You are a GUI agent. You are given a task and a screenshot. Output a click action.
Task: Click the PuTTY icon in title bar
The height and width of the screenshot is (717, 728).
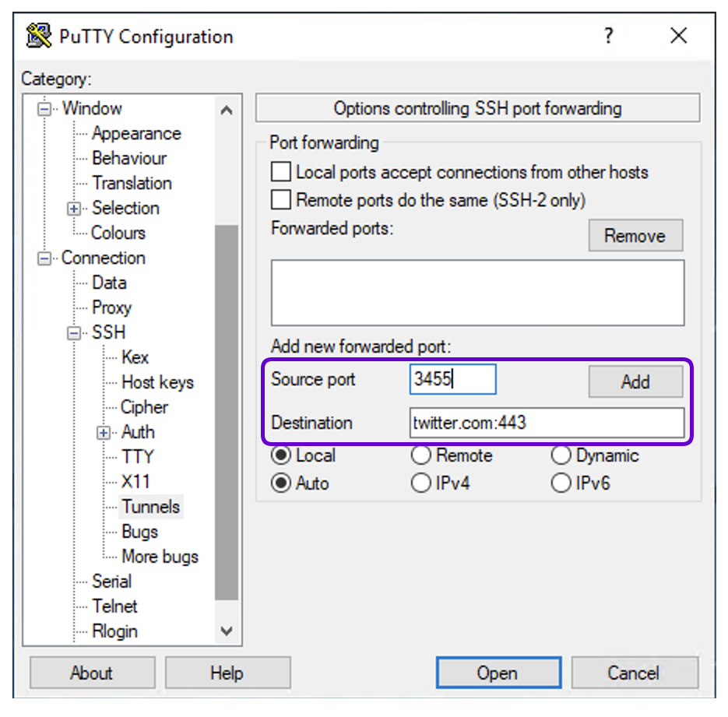tap(39, 36)
